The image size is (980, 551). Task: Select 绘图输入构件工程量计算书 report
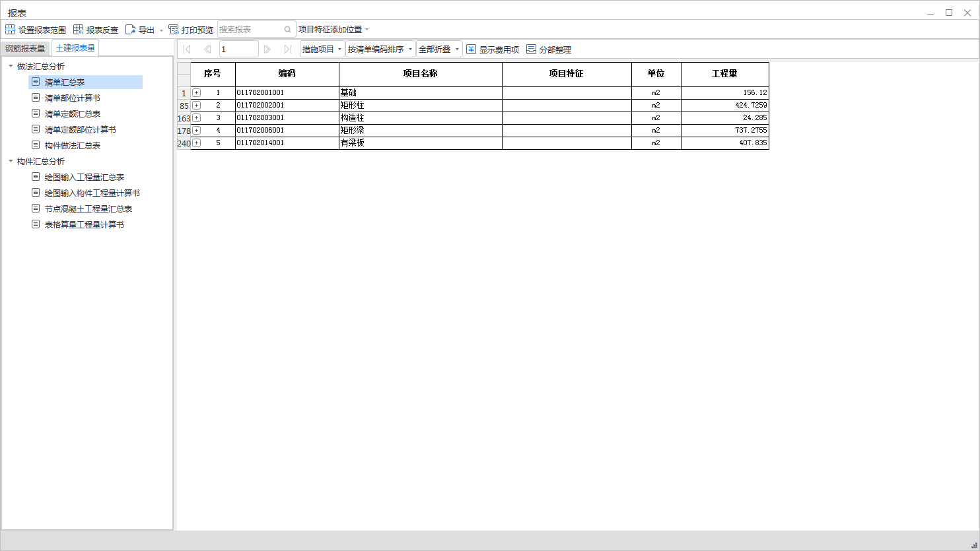point(92,193)
